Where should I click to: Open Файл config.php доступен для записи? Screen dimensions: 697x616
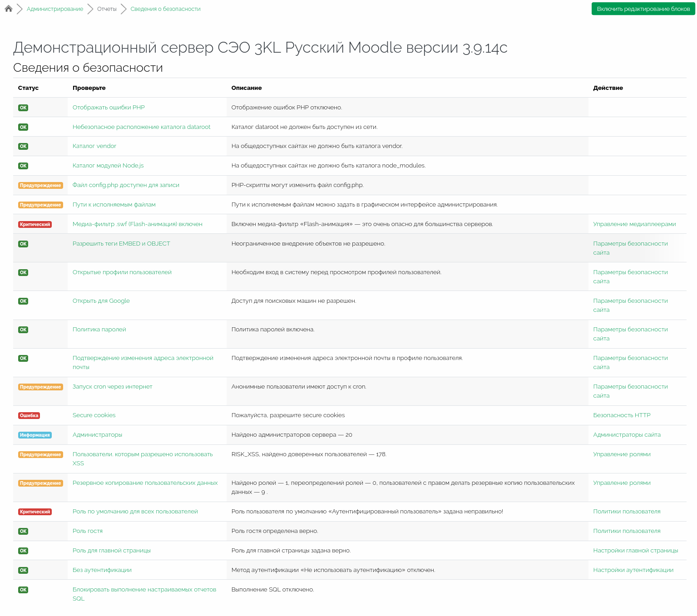[126, 185]
